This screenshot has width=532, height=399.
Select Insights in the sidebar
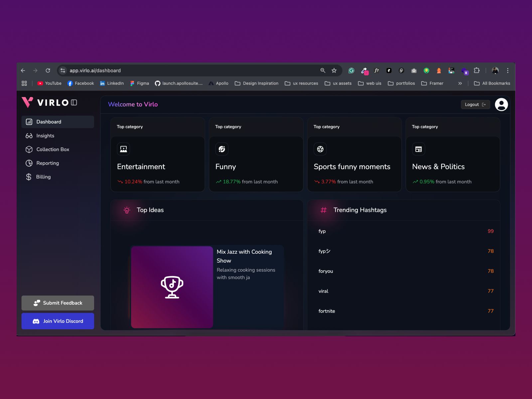[x=45, y=136]
